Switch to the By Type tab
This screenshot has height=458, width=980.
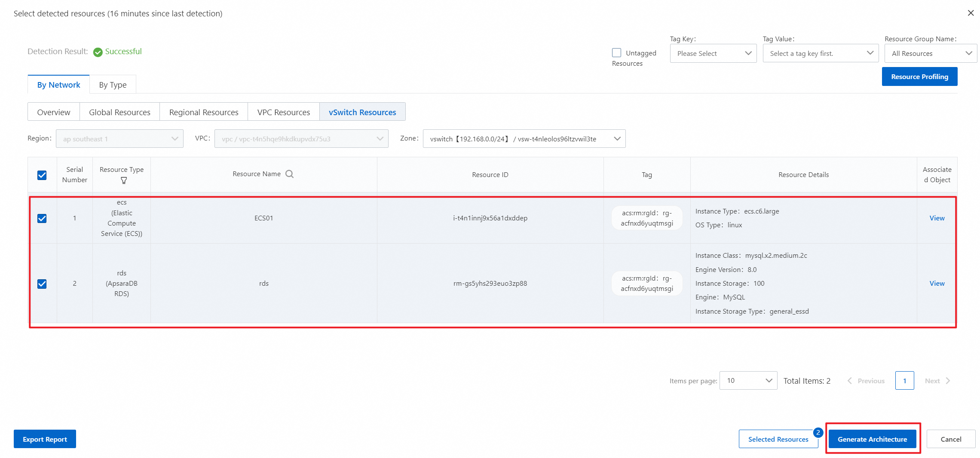point(113,85)
